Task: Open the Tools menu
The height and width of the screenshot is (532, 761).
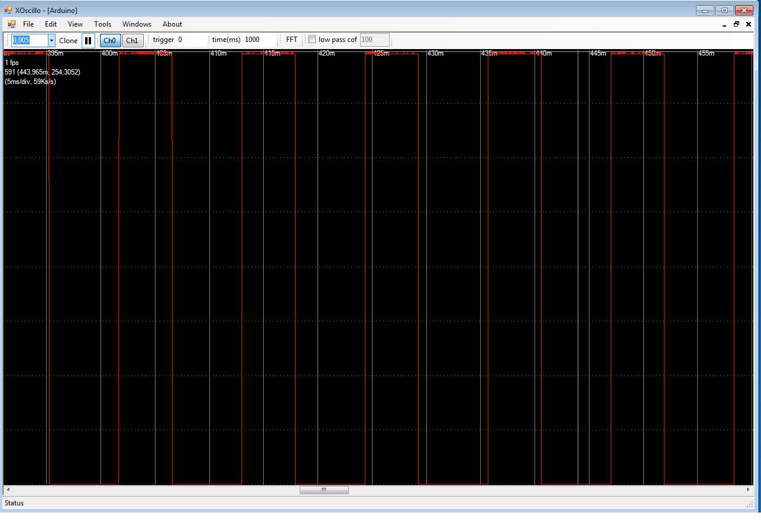Action: [102, 24]
